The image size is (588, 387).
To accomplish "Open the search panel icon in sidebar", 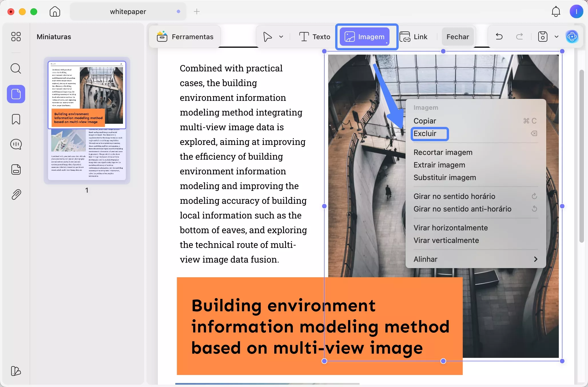I will (x=16, y=69).
